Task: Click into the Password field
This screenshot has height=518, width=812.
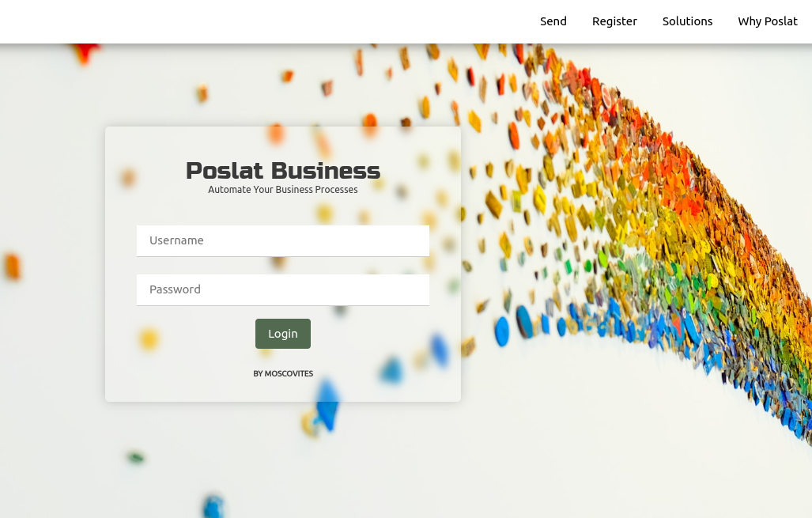Action: pyautogui.click(x=283, y=290)
